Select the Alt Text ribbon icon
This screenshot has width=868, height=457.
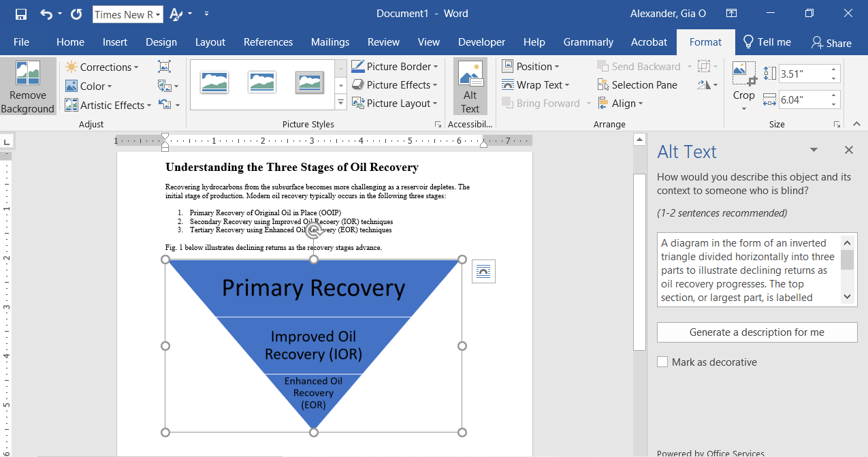tap(470, 85)
